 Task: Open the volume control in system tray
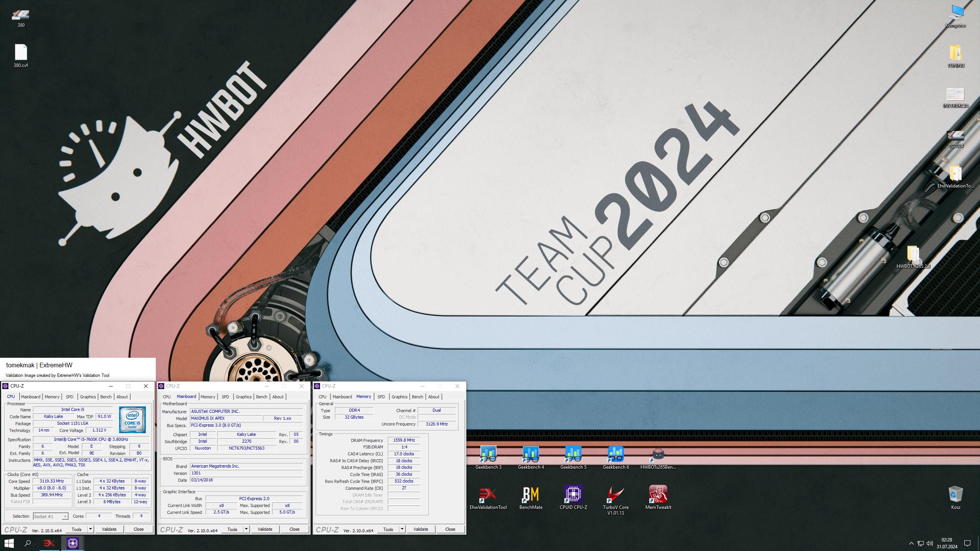(930, 543)
